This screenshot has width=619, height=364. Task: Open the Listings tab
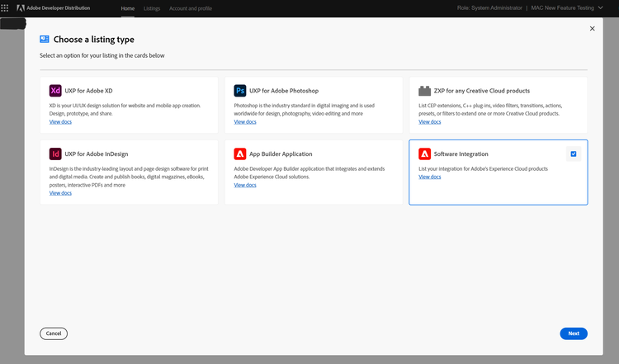click(152, 8)
